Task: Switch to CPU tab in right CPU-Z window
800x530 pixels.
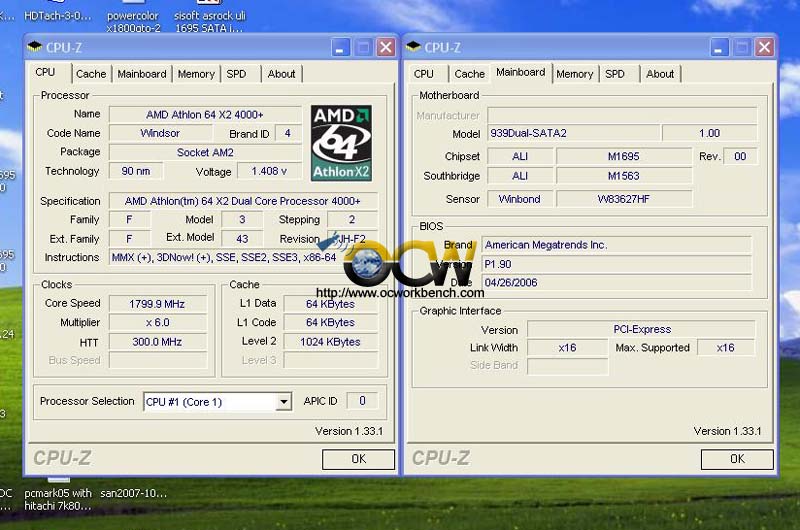Action: [x=423, y=74]
